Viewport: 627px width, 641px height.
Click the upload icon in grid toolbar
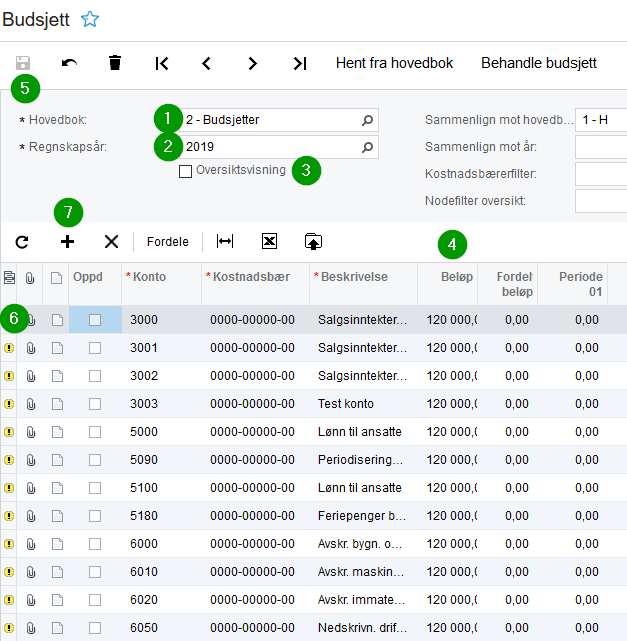click(x=314, y=241)
